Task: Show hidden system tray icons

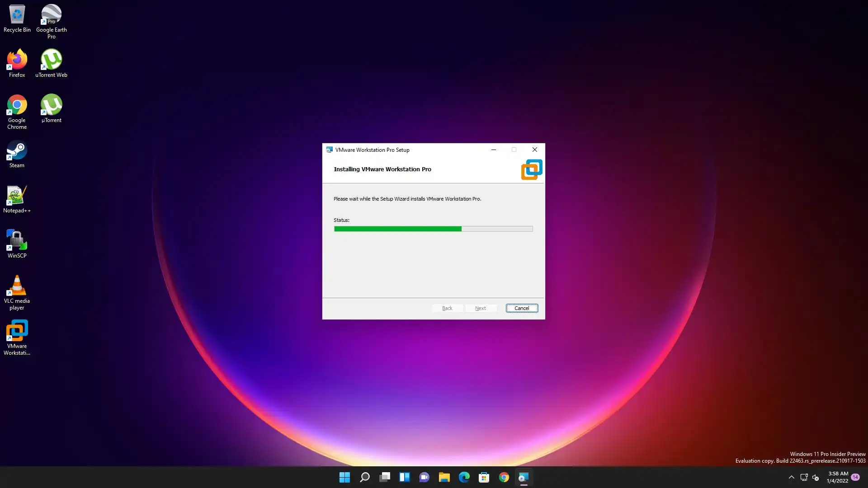Action: 791,477
